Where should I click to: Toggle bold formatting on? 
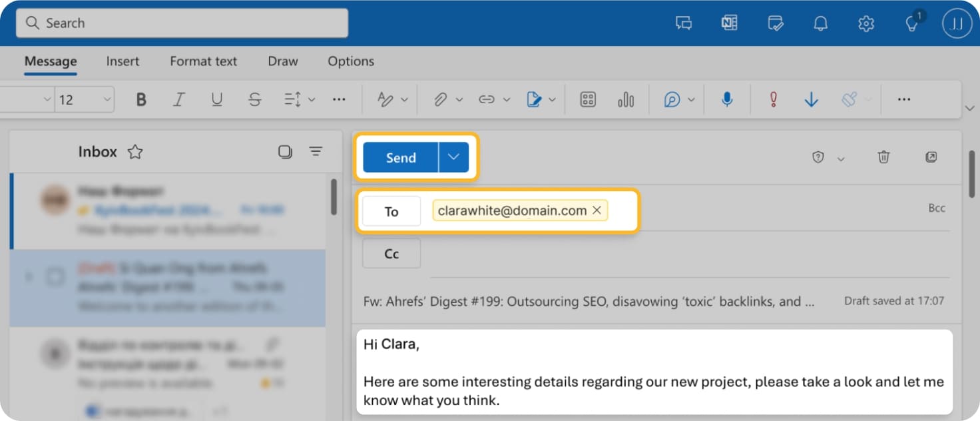tap(140, 99)
